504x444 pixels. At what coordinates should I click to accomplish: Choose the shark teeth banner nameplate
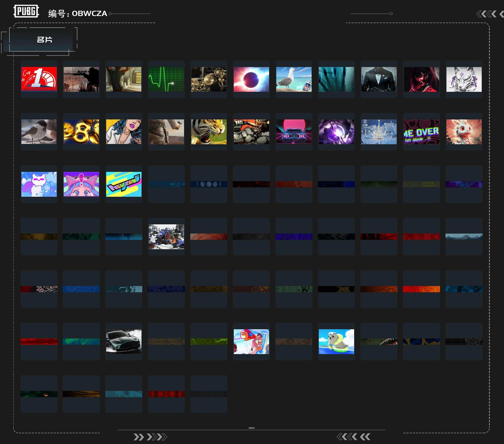(379, 341)
